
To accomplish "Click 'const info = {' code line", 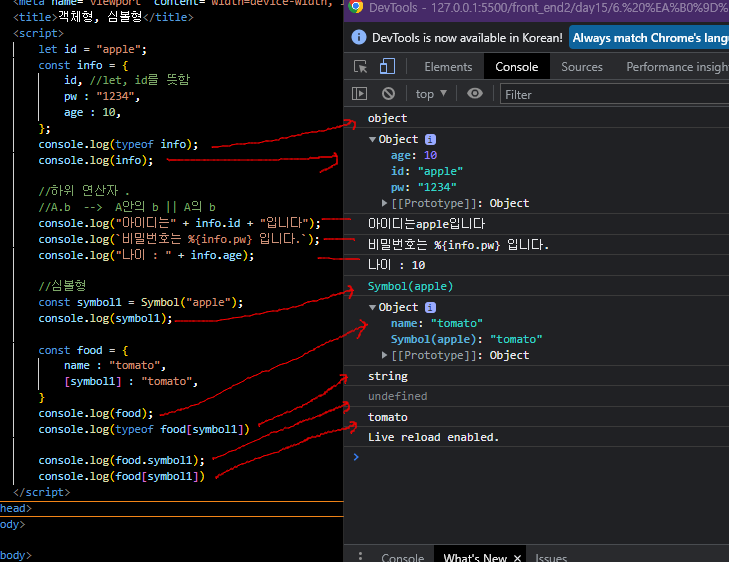I will (83, 65).
